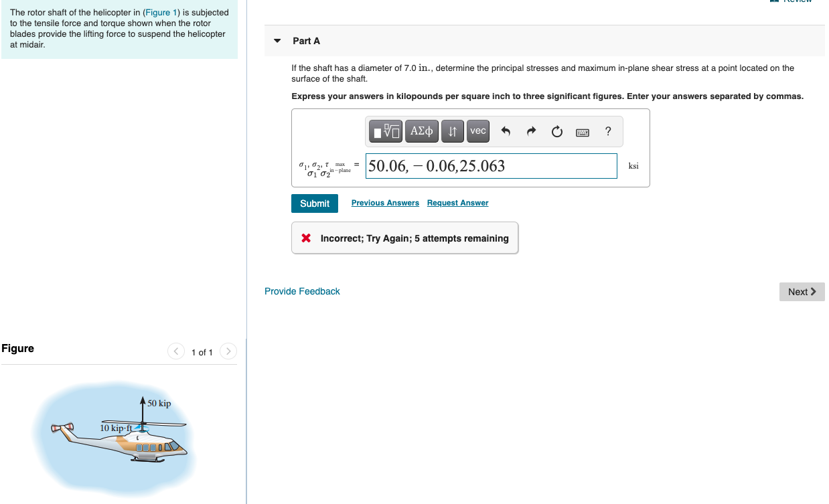
Task: Click the Request Answer link
Action: click(458, 203)
